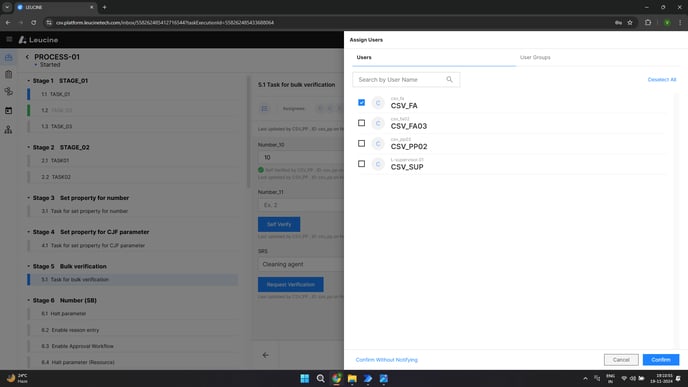This screenshot has width=688, height=387.
Task: Tick the CSV_PP02 user checkbox
Action: (x=361, y=143)
